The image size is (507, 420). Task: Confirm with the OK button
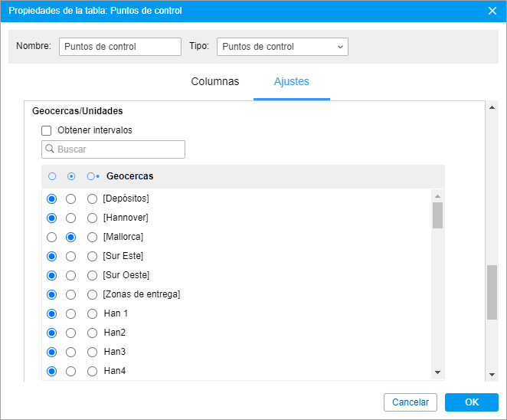tap(472, 402)
